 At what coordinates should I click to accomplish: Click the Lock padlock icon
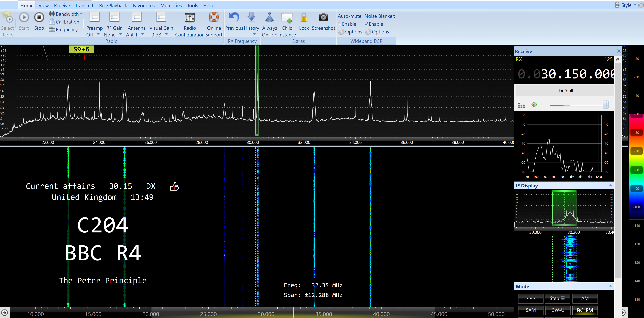(304, 18)
